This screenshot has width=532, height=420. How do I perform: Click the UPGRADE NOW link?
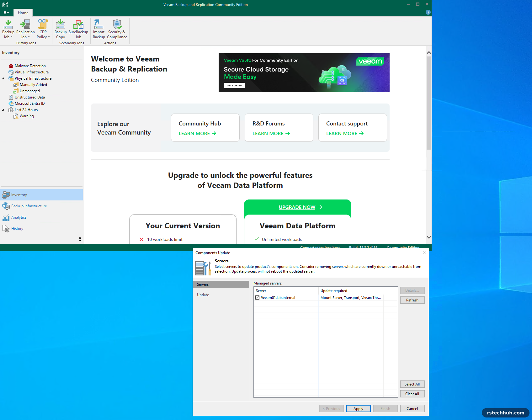(x=300, y=207)
